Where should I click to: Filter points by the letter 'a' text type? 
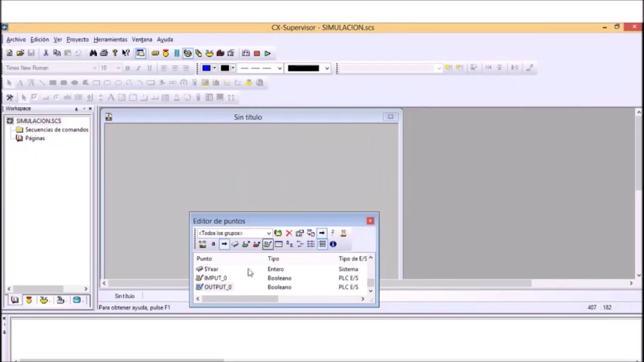pos(213,244)
